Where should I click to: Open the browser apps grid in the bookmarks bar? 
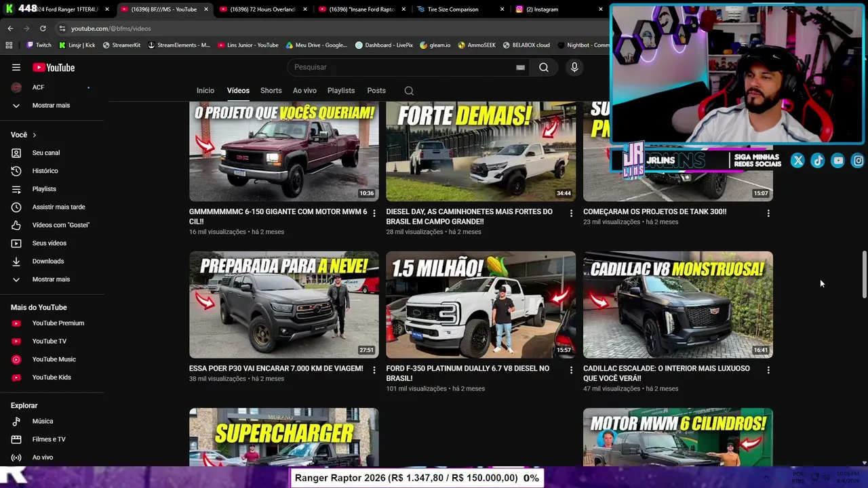coord(9,45)
